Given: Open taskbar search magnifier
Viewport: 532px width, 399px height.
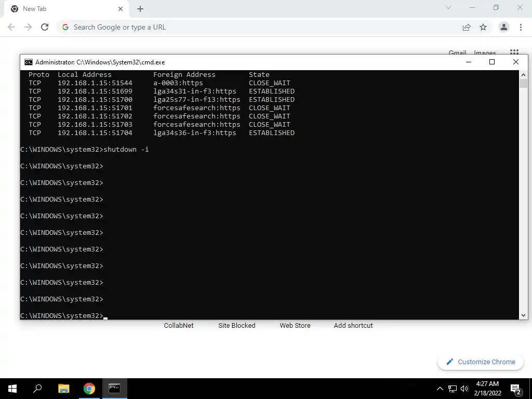Looking at the screenshot, I should [37, 389].
